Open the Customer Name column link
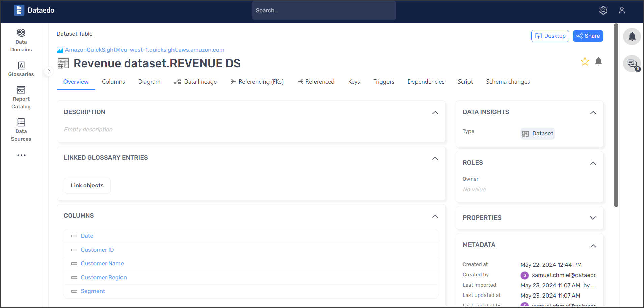 coord(102,264)
